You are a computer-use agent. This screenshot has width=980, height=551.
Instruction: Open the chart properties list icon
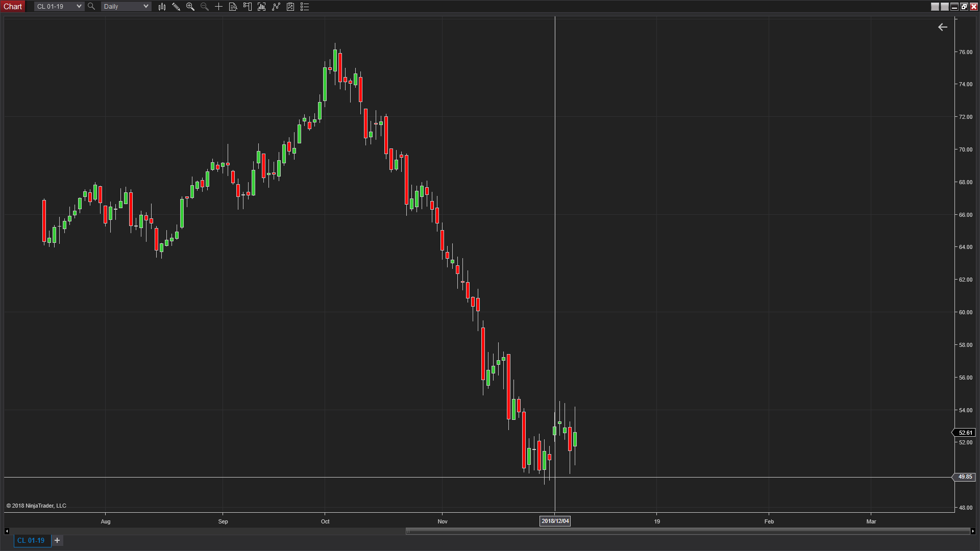pos(305,7)
